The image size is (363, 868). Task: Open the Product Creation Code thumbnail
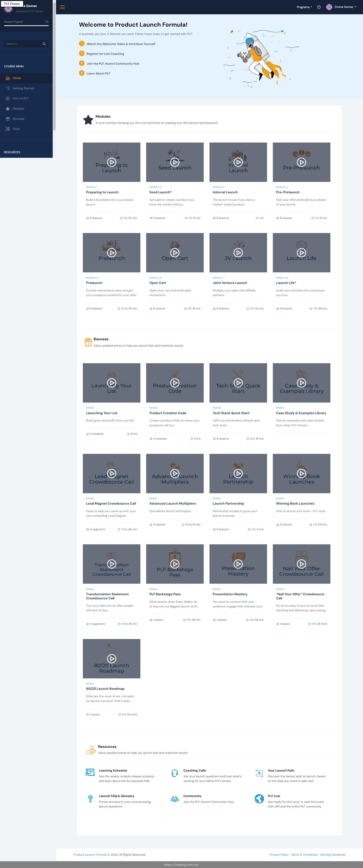click(x=175, y=383)
